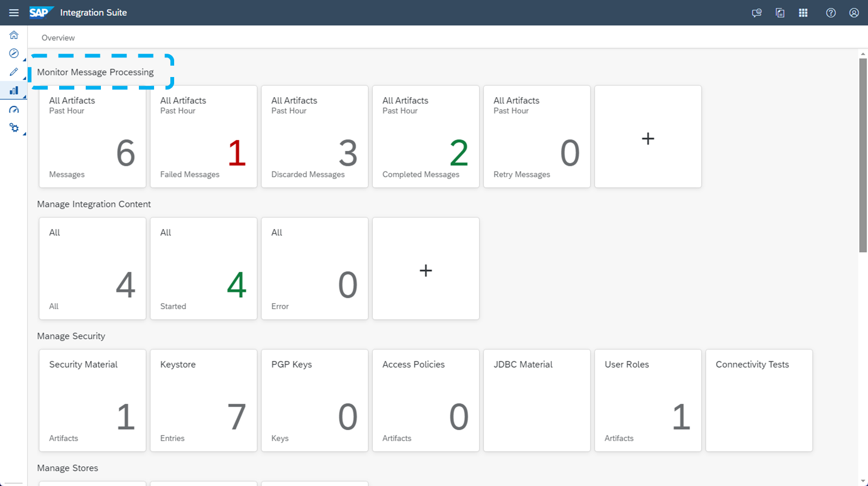Add a tile to Manage Integration Content

tap(426, 268)
